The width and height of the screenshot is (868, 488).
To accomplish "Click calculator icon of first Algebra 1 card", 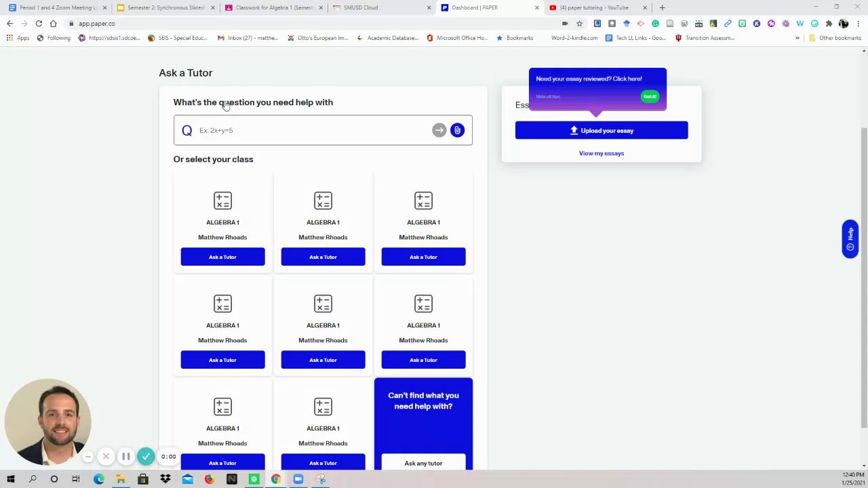I will tap(222, 201).
